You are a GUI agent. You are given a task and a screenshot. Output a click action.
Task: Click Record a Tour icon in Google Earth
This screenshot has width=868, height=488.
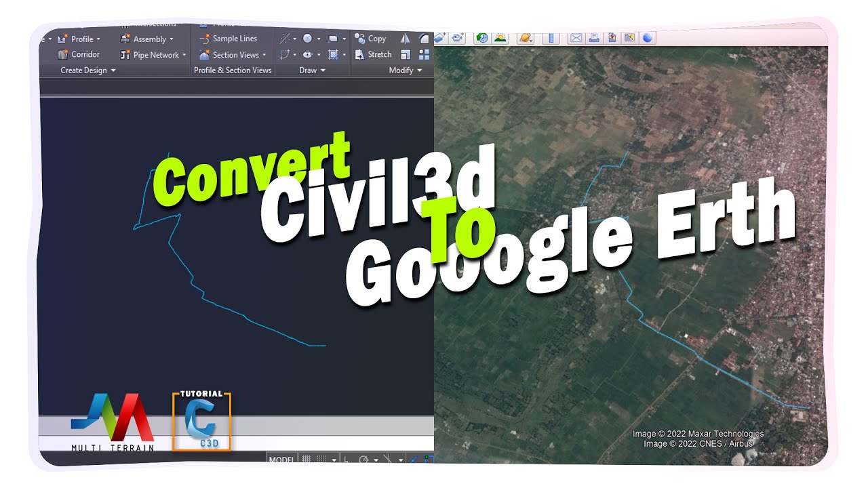point(457,38)
